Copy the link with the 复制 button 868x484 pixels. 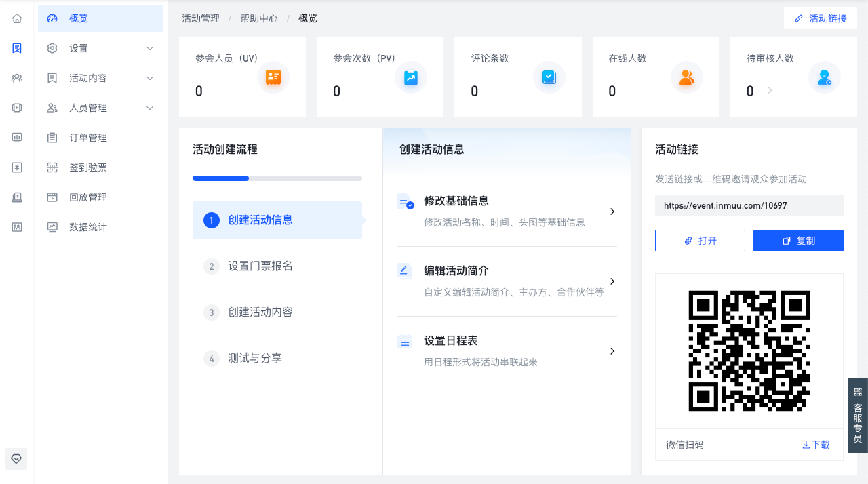(798, 241)
